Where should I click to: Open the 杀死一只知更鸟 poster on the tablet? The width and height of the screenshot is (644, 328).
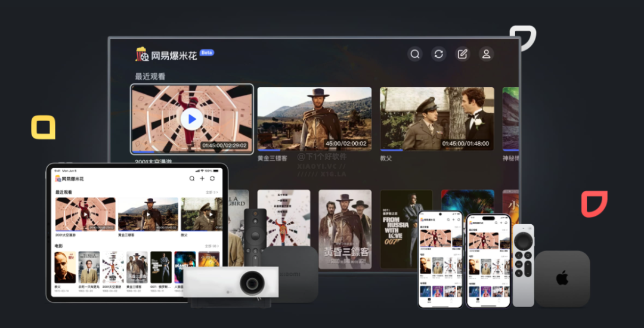(89, 267)
